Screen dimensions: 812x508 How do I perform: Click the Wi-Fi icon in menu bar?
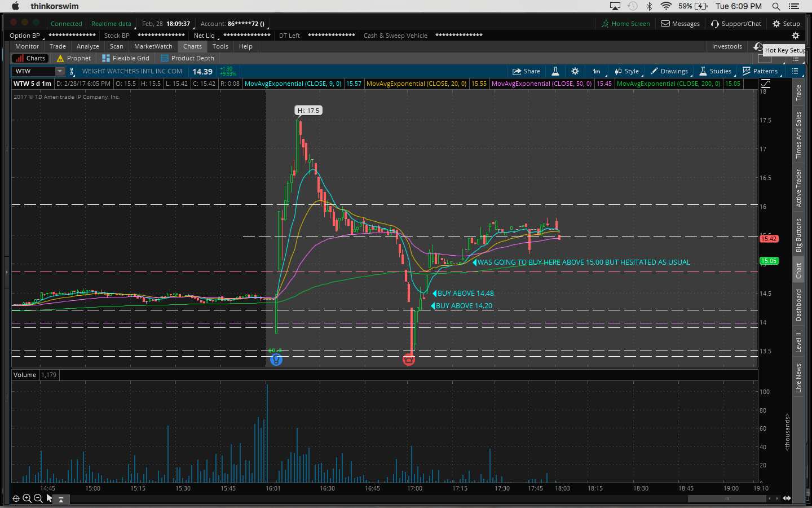[x=666, y=6]
